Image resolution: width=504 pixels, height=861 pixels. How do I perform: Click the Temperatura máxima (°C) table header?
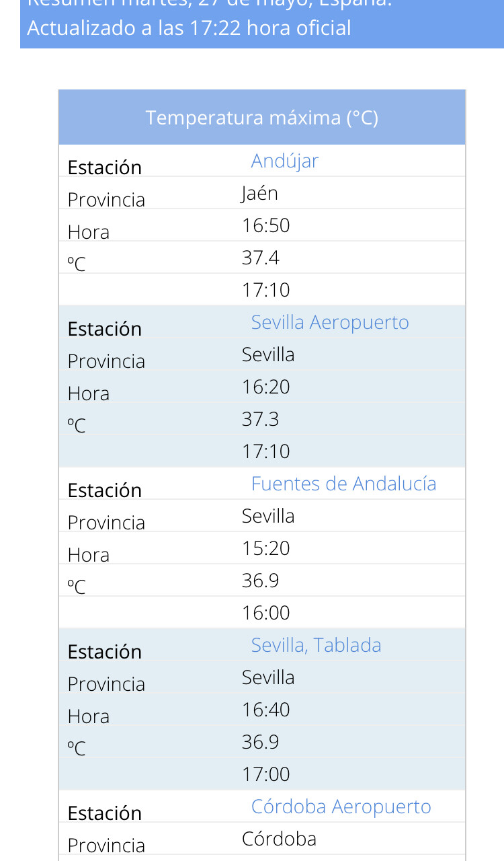pyautogui.click(x=262, y=118)
